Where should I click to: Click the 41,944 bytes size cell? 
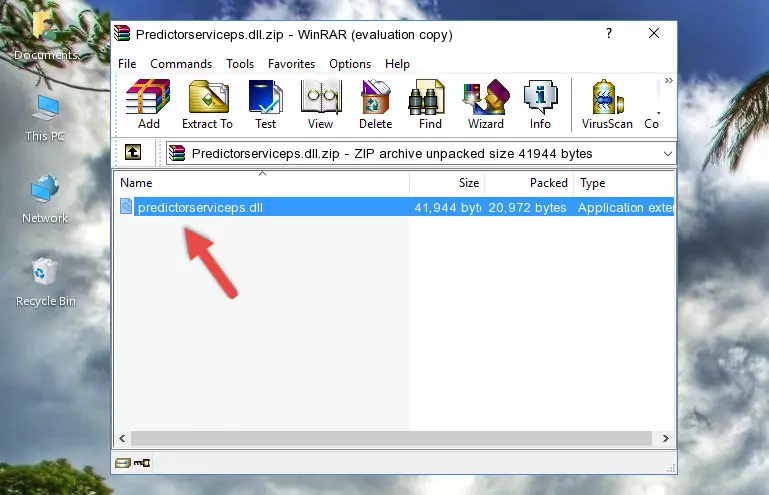coord(447,208)
